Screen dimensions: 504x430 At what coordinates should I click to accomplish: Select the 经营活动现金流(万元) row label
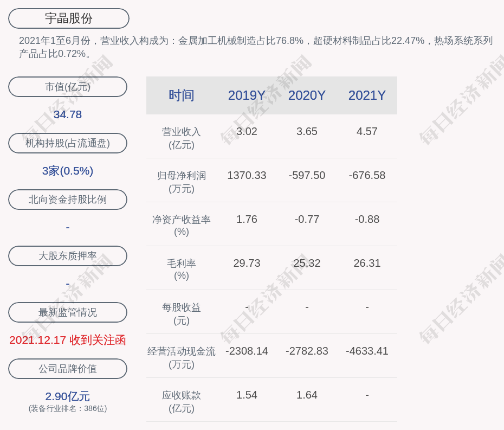pyautogui.click(x=182, y=357)
